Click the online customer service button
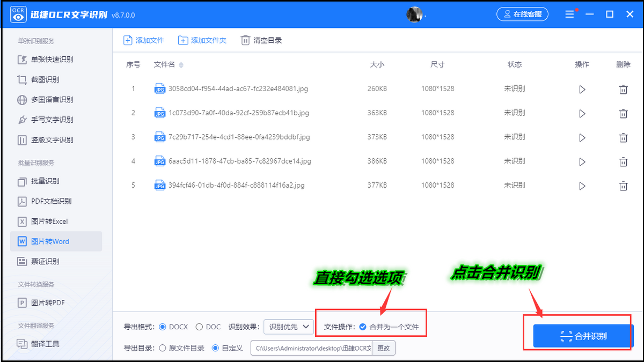 point(522,14)
